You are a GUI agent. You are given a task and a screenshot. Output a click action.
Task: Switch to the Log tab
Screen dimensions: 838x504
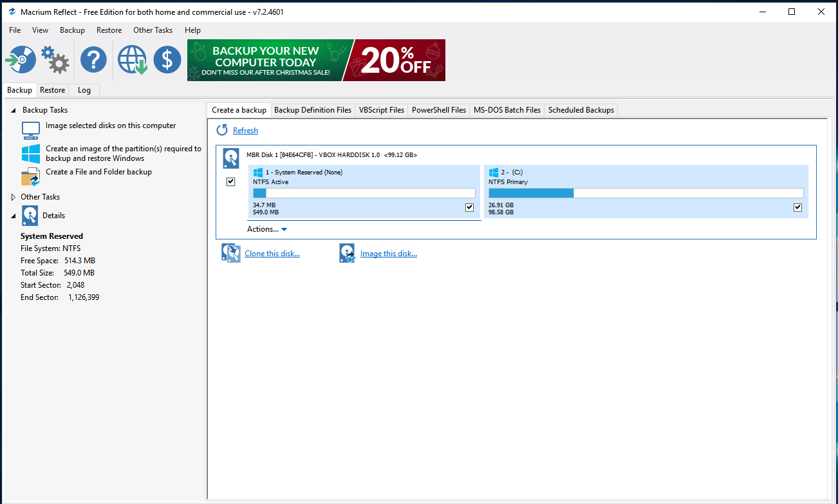(x=84, y=90)
